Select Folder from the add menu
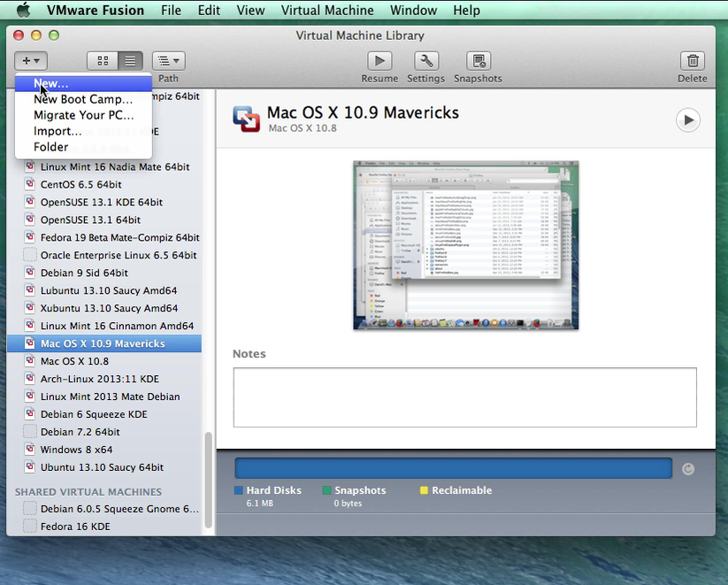 tap(83, 146)
